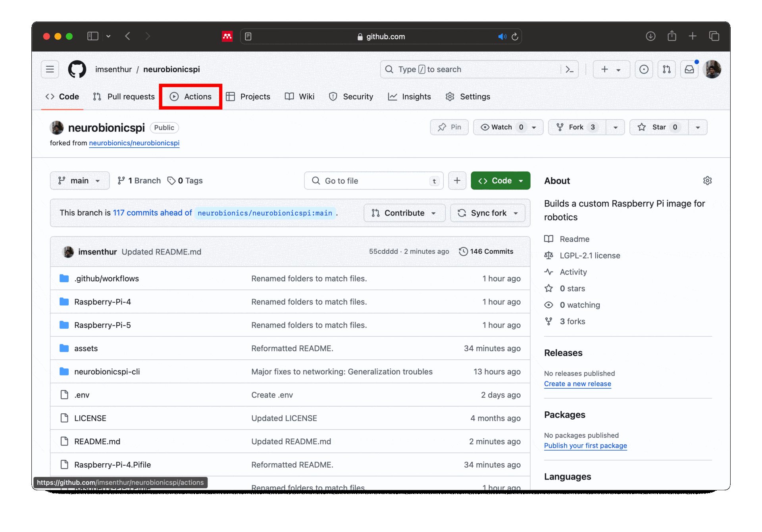This screenshot has width=762, height=532.
Task: Click the Activity graph icon
Action: 549,271
